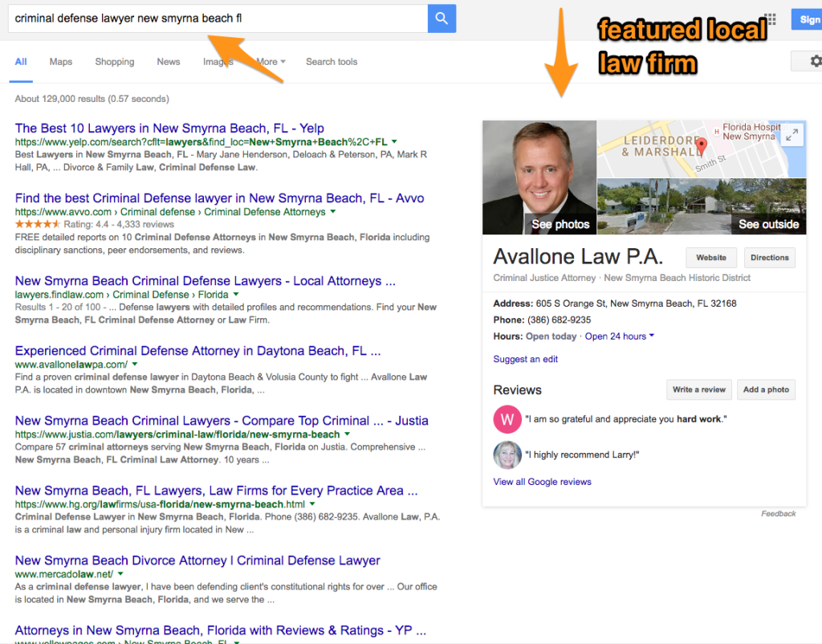
Task: Click Add a photo
Action: pos(766,389)
